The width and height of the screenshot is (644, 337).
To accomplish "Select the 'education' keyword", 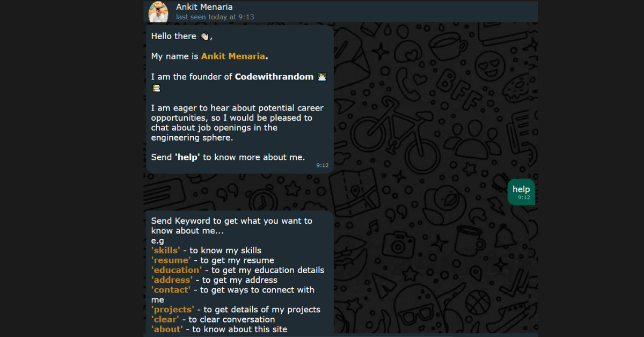I will 177,270.
